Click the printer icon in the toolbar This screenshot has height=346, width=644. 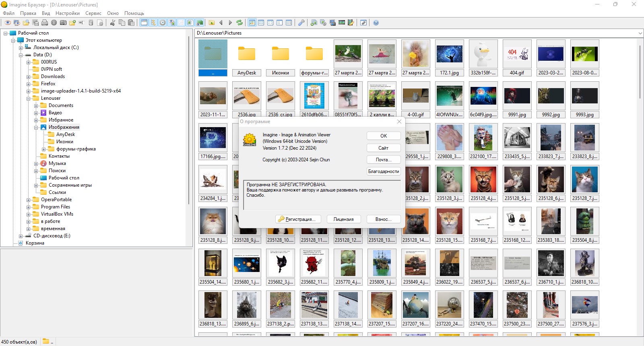45,23
